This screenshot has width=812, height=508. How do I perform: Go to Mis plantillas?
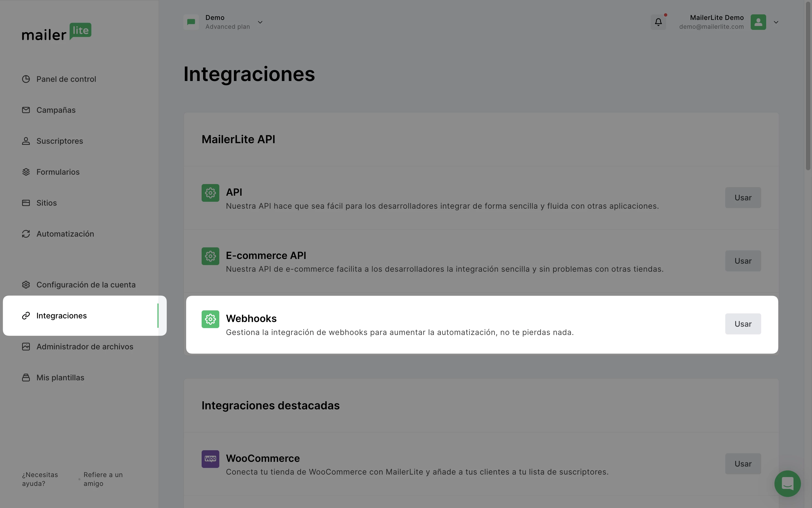pos(60,377)
